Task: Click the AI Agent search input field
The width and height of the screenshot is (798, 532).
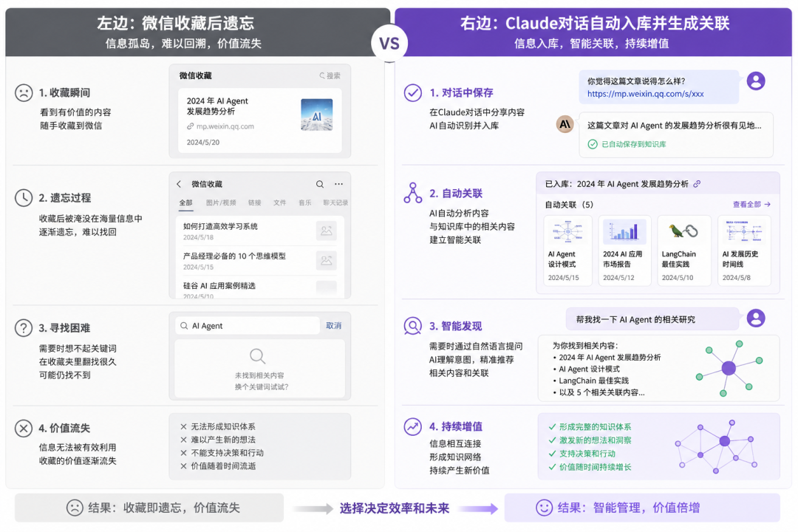Action: click(x=248, y=326)
